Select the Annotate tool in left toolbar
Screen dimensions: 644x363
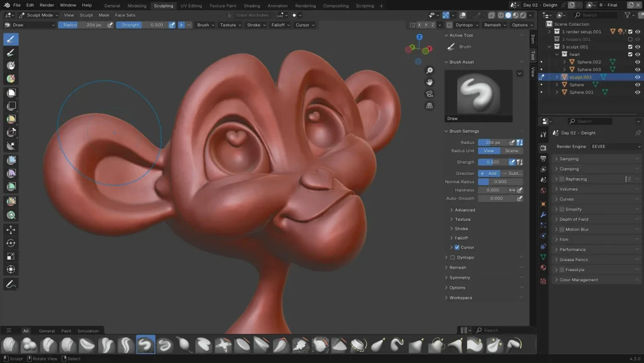11,284
